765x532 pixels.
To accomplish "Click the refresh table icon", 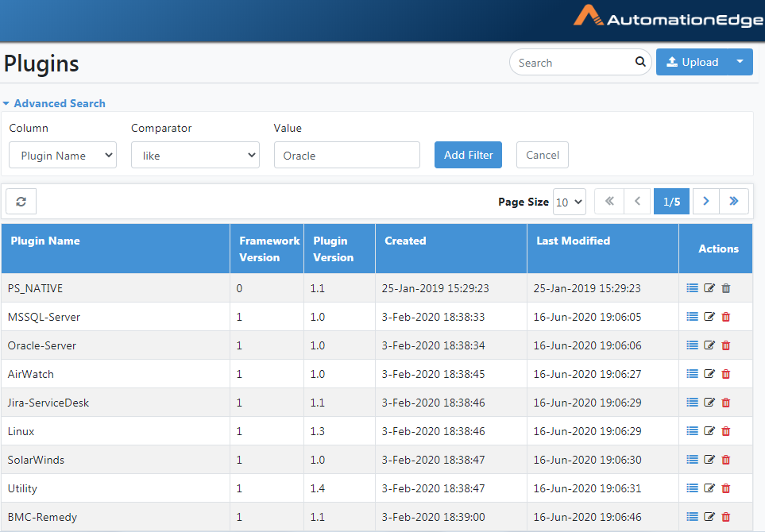I will pos(21,202).
